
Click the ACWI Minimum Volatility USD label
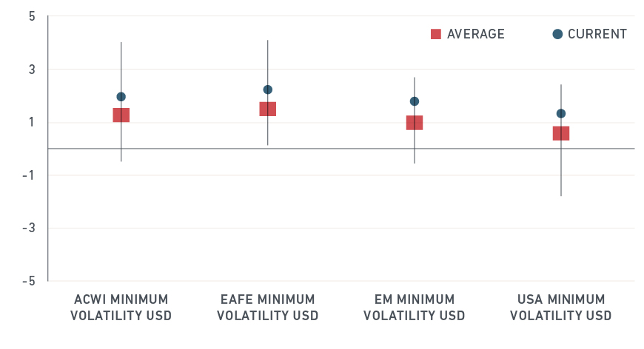pyautogui.click(x=121, y=308)
